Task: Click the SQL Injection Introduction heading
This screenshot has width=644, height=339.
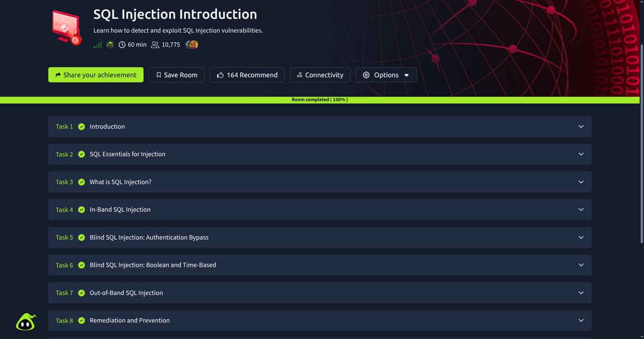Action: tap(175, 14)
